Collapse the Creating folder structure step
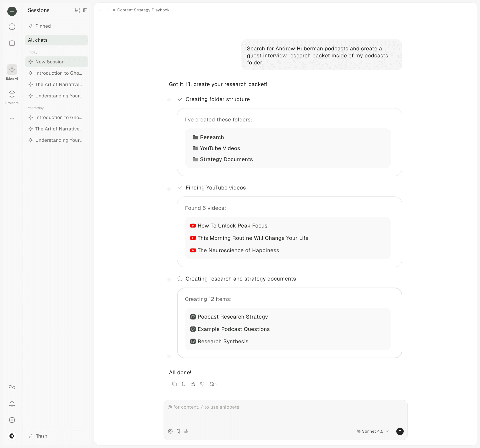 pos(214,99)
